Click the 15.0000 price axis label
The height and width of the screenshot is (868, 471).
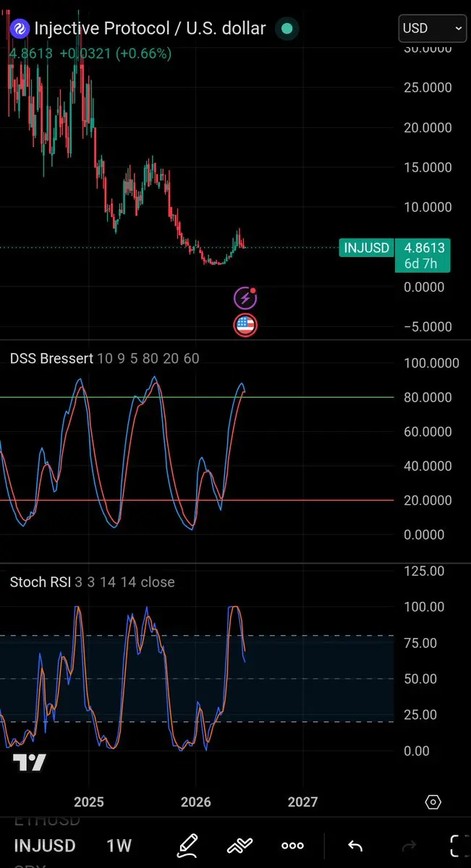427,167
